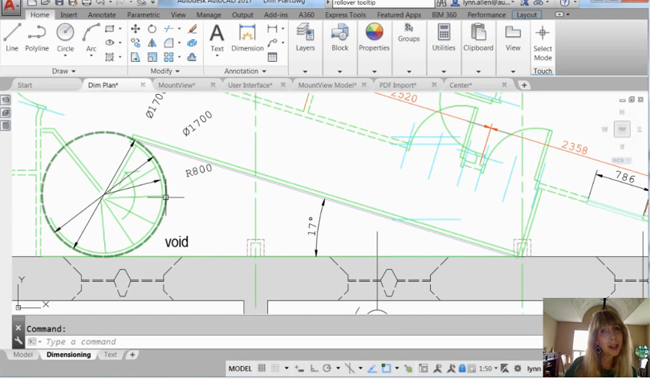Switch to the Model layout tab
The width and height of the screenshot is (650, 379).
tap(22, 355)
